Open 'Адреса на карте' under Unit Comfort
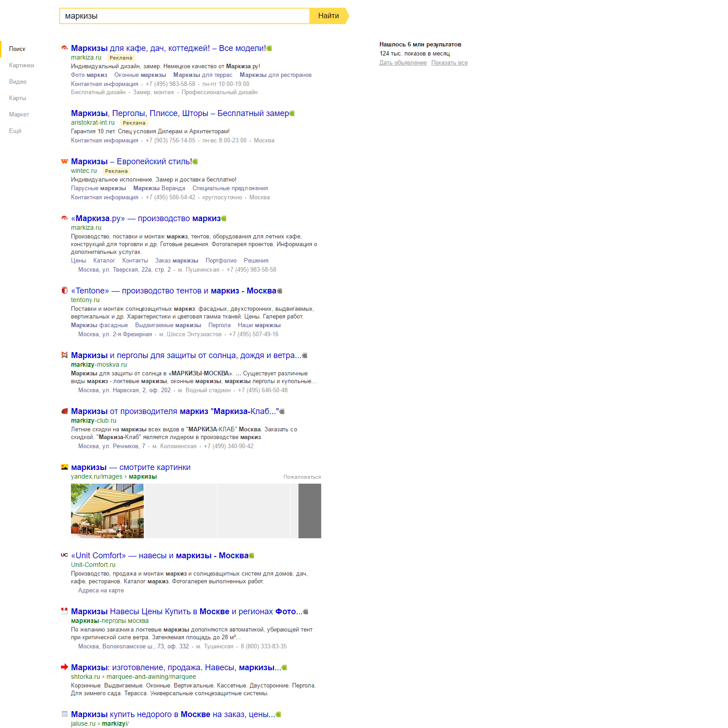Viewport: 728px width, 728px height. (101, 591)
